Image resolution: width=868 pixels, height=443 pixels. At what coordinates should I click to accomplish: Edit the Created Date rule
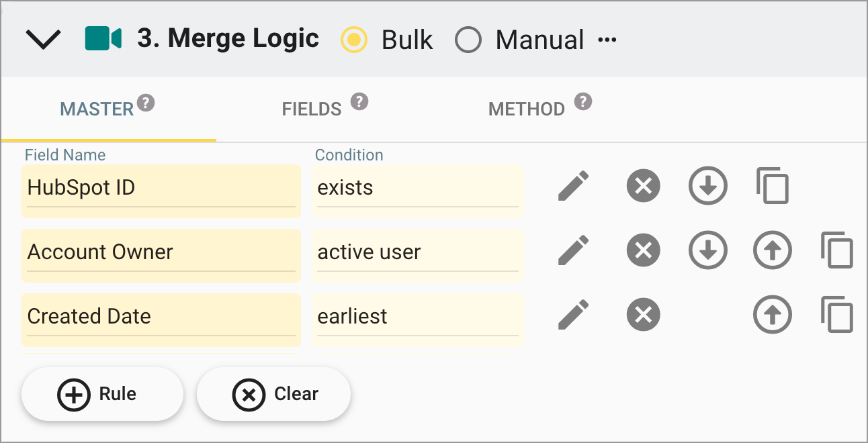pyautogui.click(x=572, y=314)
